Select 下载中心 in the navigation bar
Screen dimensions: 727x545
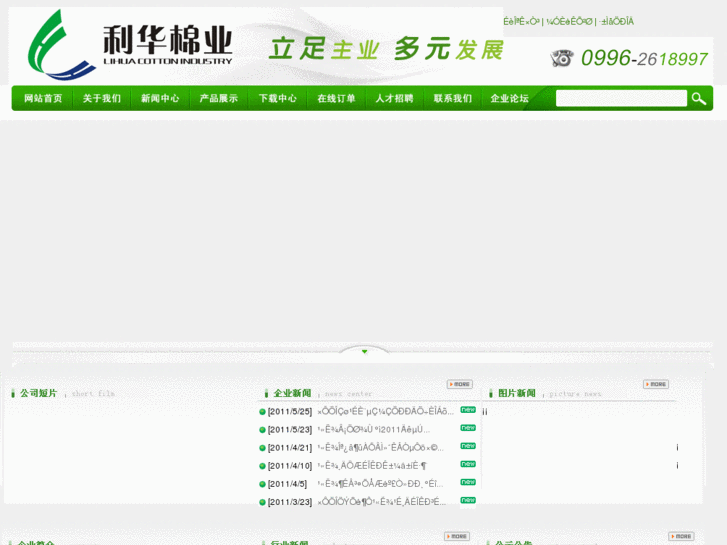click(x=277, y=98)
